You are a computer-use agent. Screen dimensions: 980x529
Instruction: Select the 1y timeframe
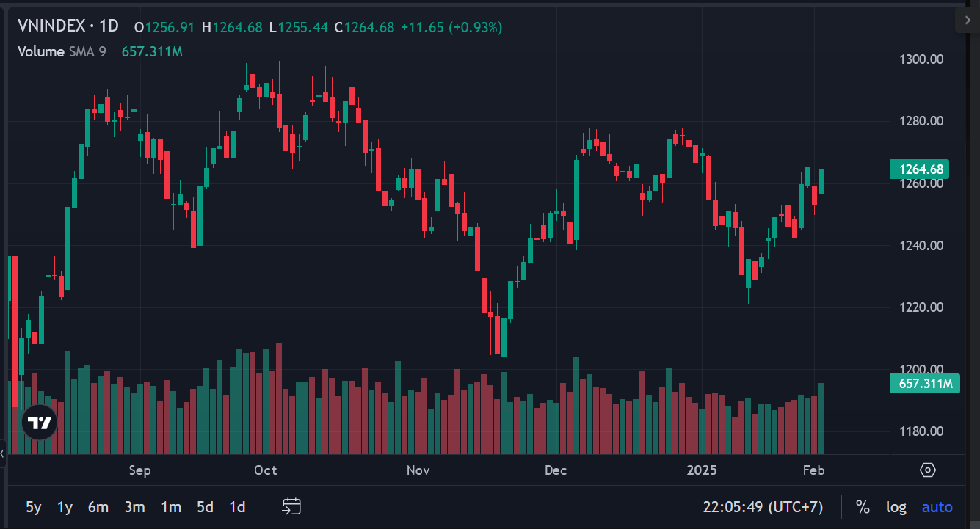[x=65, y=506]
